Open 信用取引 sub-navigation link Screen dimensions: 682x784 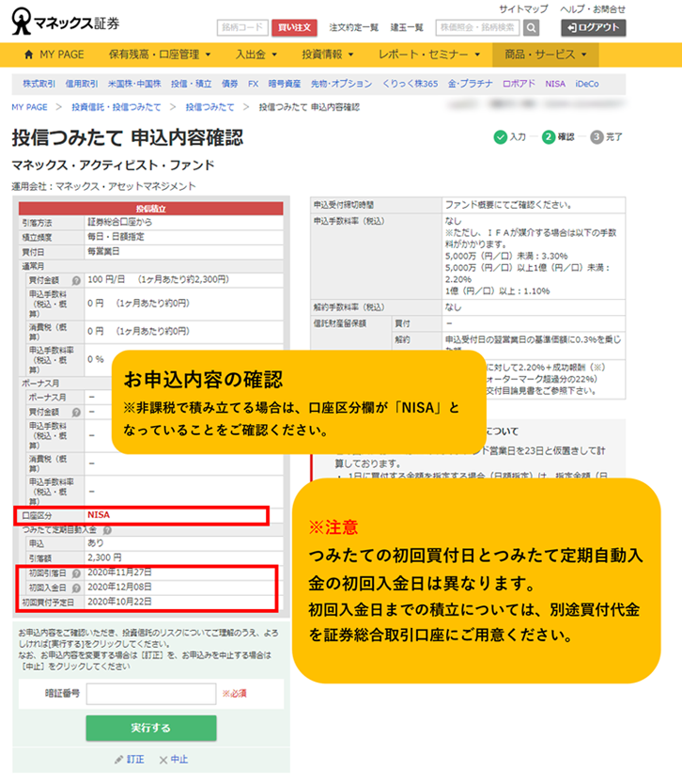pyautogui.click(x=82, y=84)
